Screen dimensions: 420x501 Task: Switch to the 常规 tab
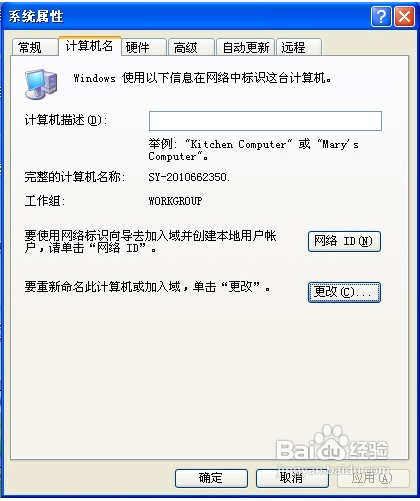pos(34,47)
